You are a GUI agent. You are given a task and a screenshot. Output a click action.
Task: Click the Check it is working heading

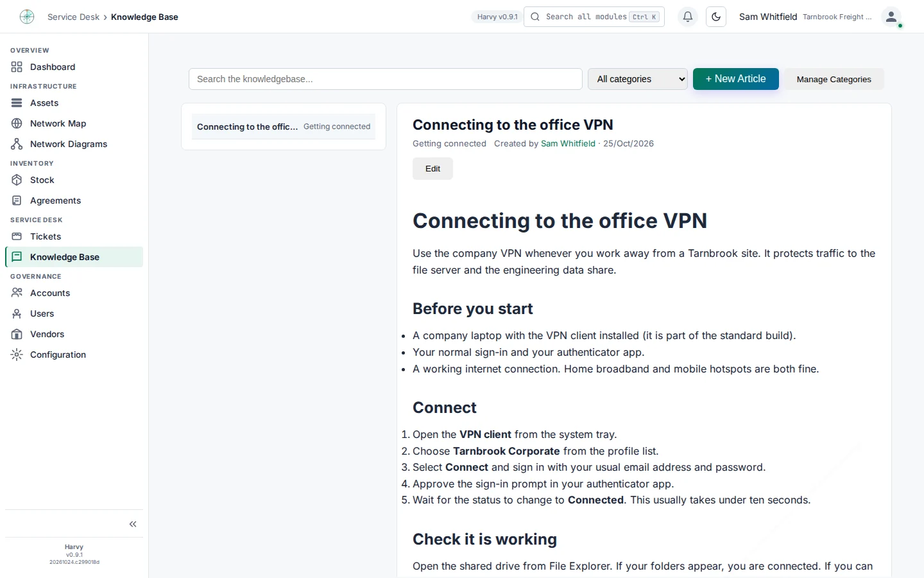tap(484, 539)
